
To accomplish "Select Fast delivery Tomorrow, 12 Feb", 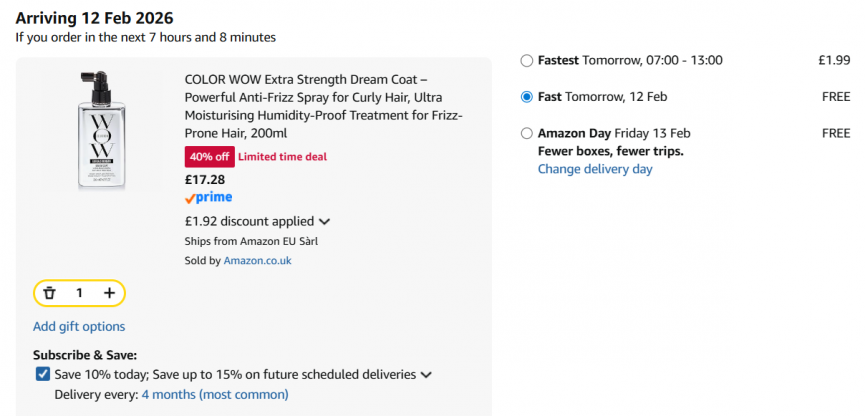I will (x=527, y=97).
